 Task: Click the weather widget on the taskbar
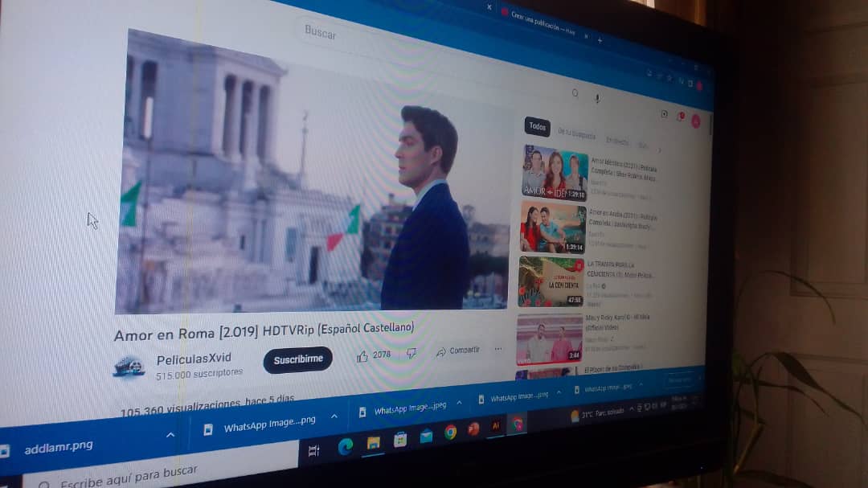coord(597,414)
